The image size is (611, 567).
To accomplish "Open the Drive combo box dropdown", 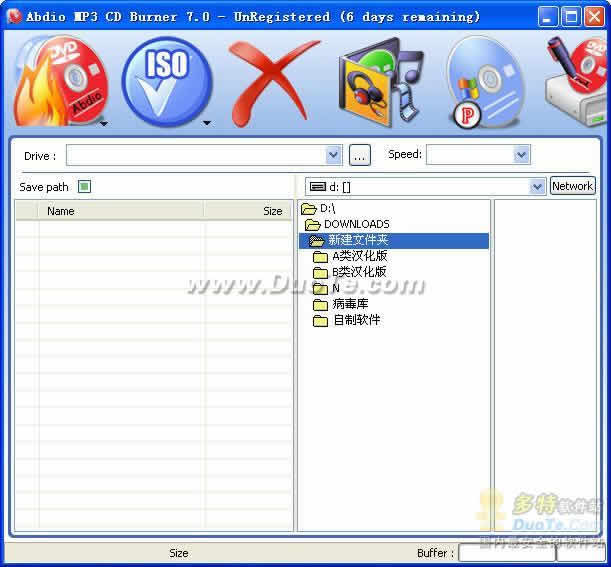I will pyautogui.click(x=333, y=155).
